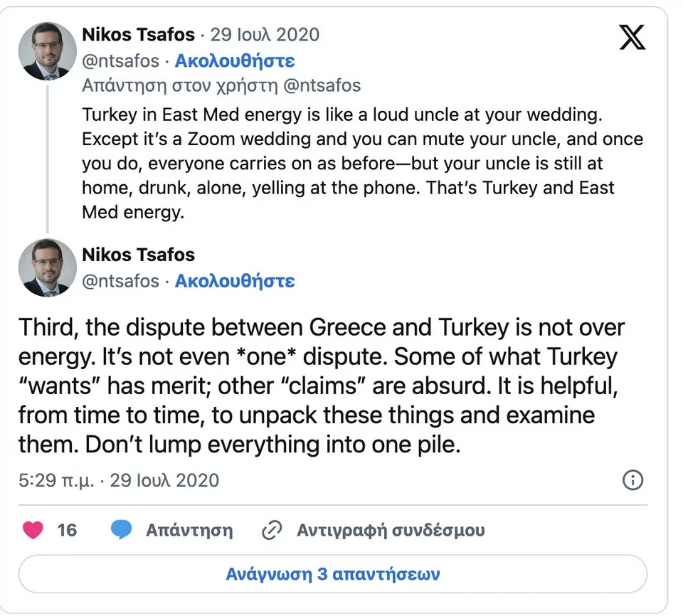683x616 pixels.
Task: Follow via Ακολουθήστε on second tweet
Action: (x=235, y=280)
